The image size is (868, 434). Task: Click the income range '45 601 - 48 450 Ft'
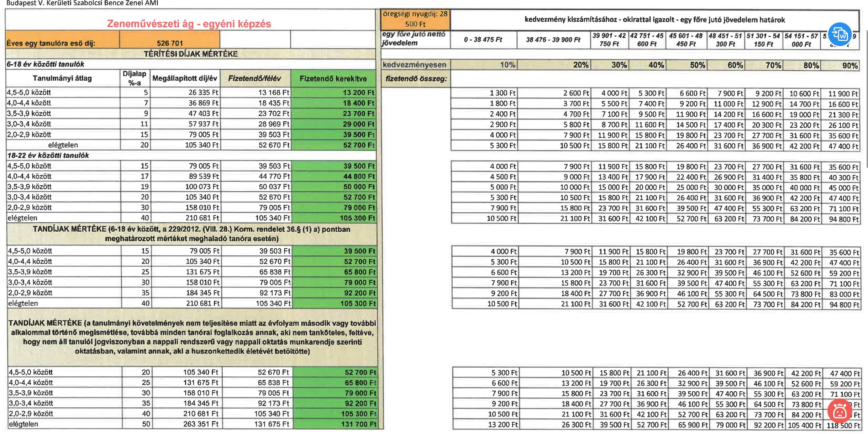point(686,40)
